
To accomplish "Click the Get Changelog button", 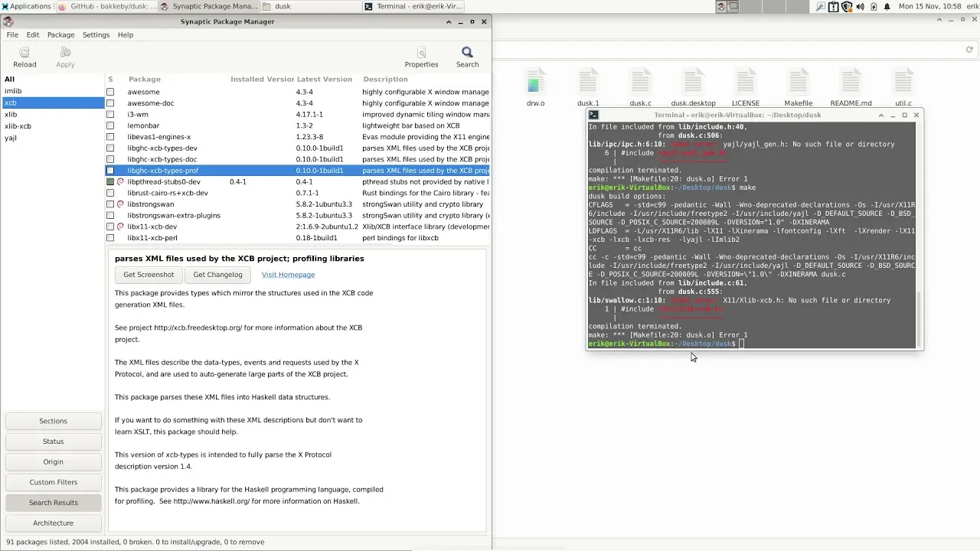I will [x=217, y=275].
